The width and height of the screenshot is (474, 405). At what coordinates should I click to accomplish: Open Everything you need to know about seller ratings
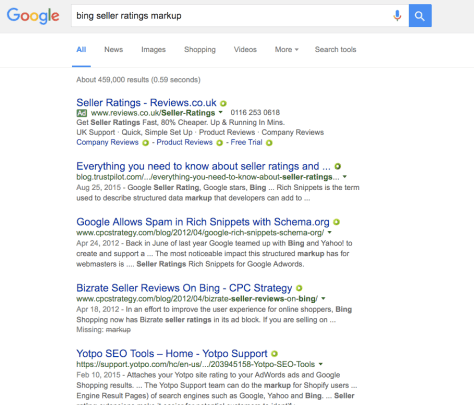203,166
